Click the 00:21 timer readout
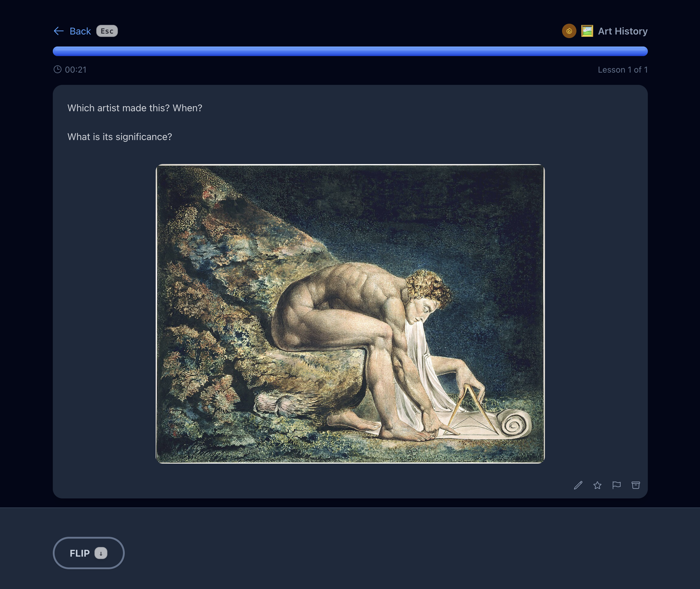This screenshot has width=700, height=589. pos(76,70)
